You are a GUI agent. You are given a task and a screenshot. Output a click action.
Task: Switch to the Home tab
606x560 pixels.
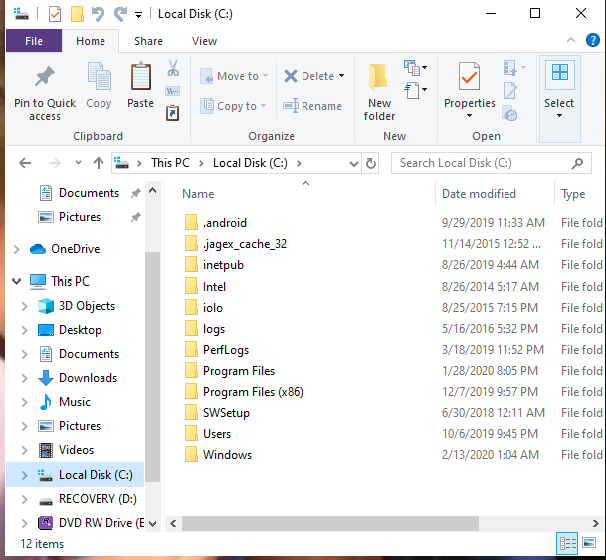pos(90,41)
